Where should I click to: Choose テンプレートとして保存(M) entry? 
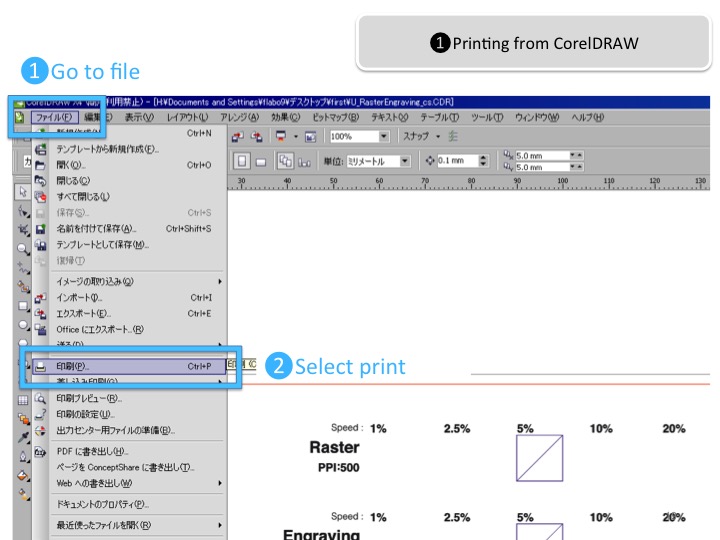pyautogui.click(x=129, y=244)
